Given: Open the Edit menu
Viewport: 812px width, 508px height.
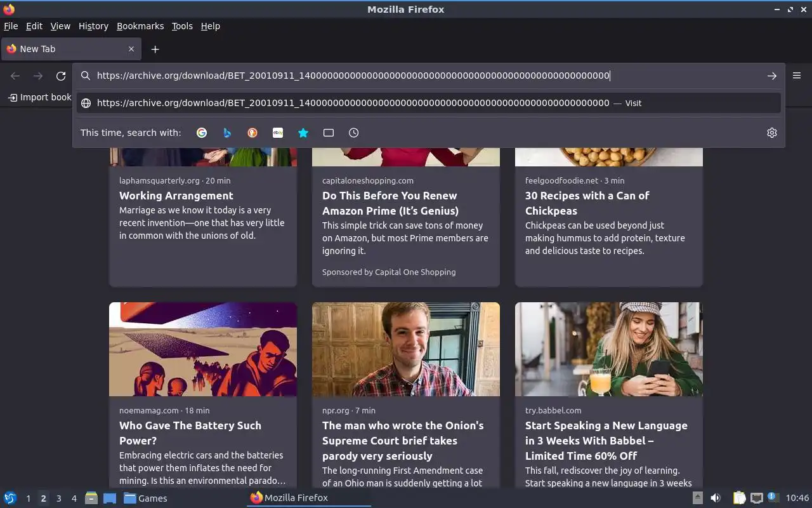Looking at the screenshot, I should tap(34, 26).
